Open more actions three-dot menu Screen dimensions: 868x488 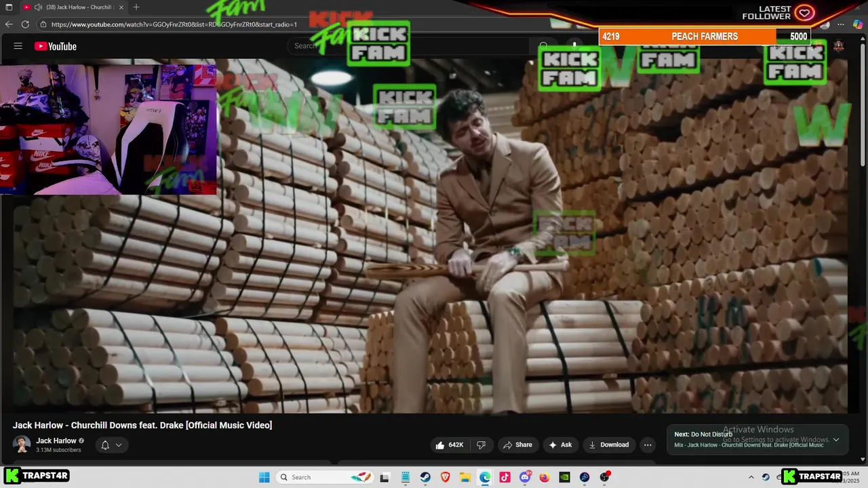[x=648, y=445]
